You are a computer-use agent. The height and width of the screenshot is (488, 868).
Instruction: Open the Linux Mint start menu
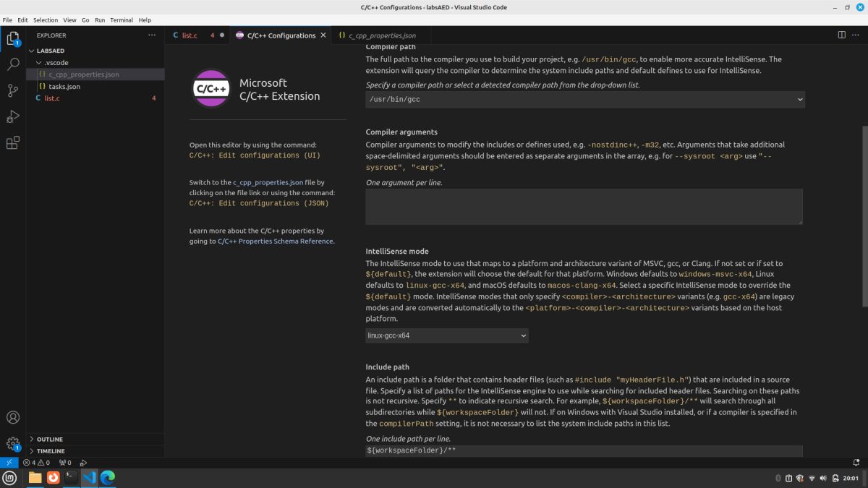(x=10, y=478)
